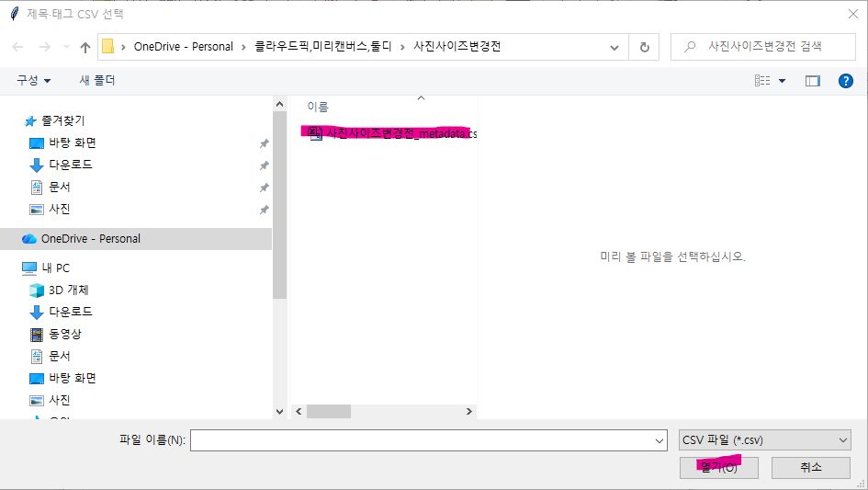Click the search magnifier icon

(690, 47)
